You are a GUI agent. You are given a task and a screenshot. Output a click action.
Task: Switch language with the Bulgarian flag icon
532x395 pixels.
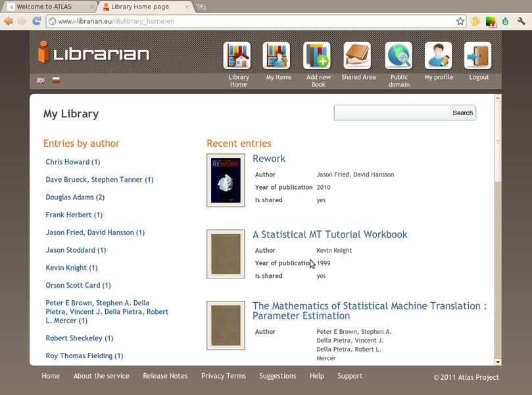point(56,80)
